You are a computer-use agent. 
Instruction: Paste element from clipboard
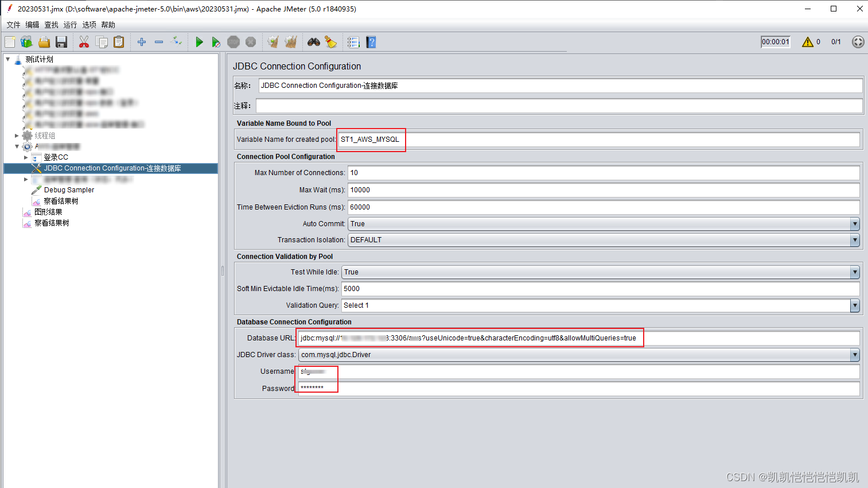pos(119,42)
